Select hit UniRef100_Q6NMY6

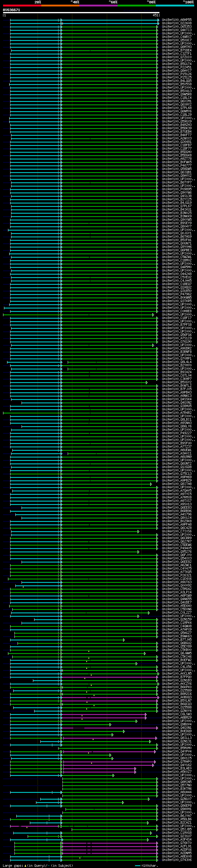pos(177,111)
